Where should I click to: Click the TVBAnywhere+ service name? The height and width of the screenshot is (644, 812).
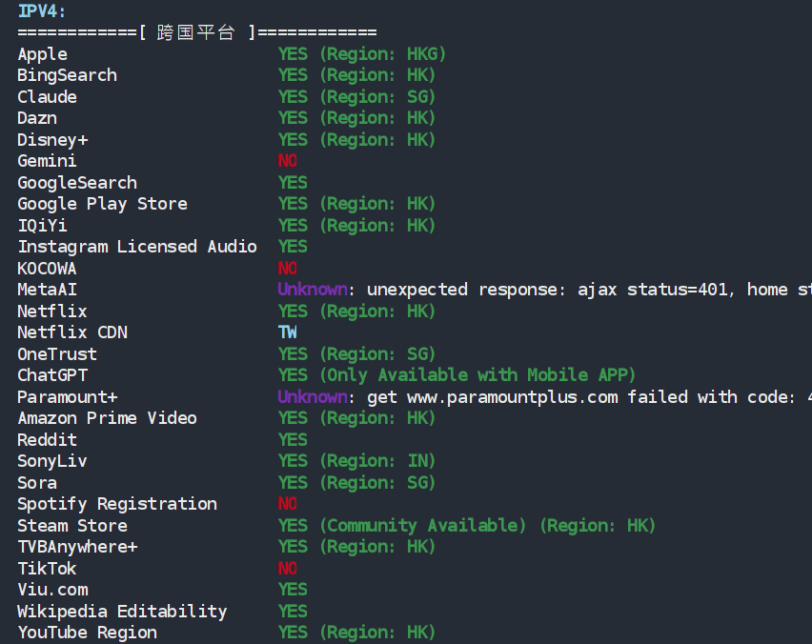pos(77,547)
